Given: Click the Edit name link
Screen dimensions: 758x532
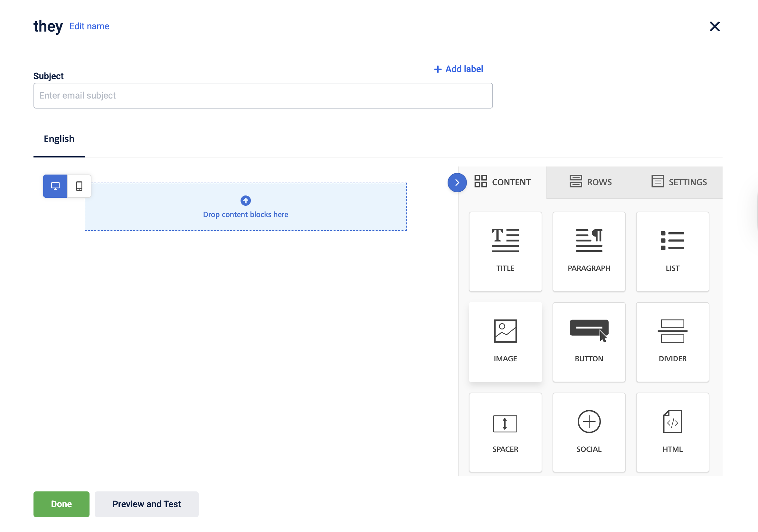Looking at the screenshot, I should point(89,26).
